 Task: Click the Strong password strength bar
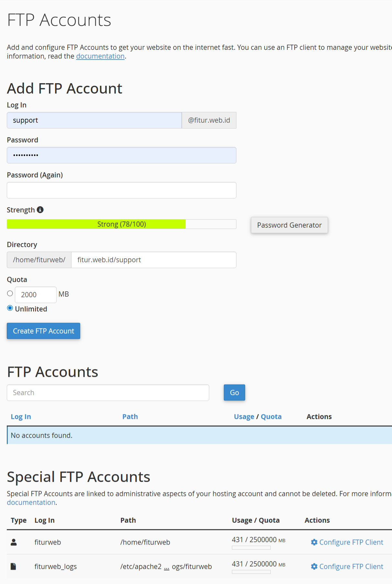tap(121, 224)
